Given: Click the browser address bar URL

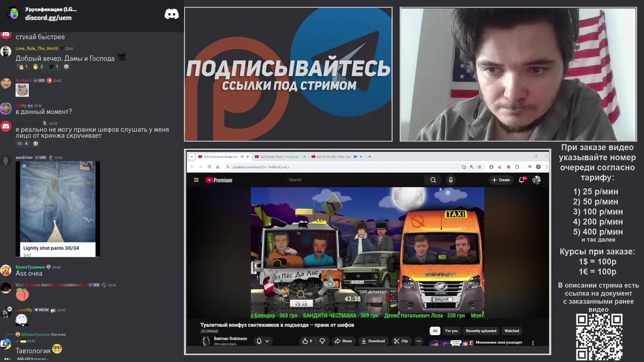Looking at the screenshot, I should 261,167.
